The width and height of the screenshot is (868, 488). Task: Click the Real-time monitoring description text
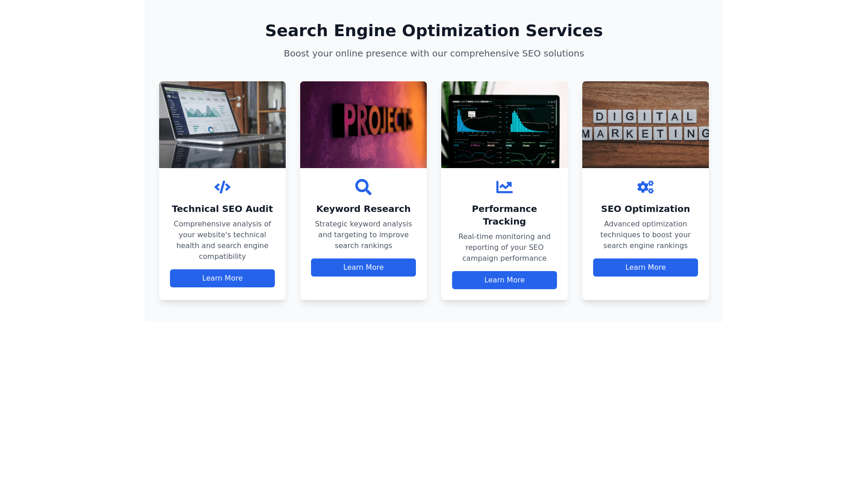click(505, 248)
